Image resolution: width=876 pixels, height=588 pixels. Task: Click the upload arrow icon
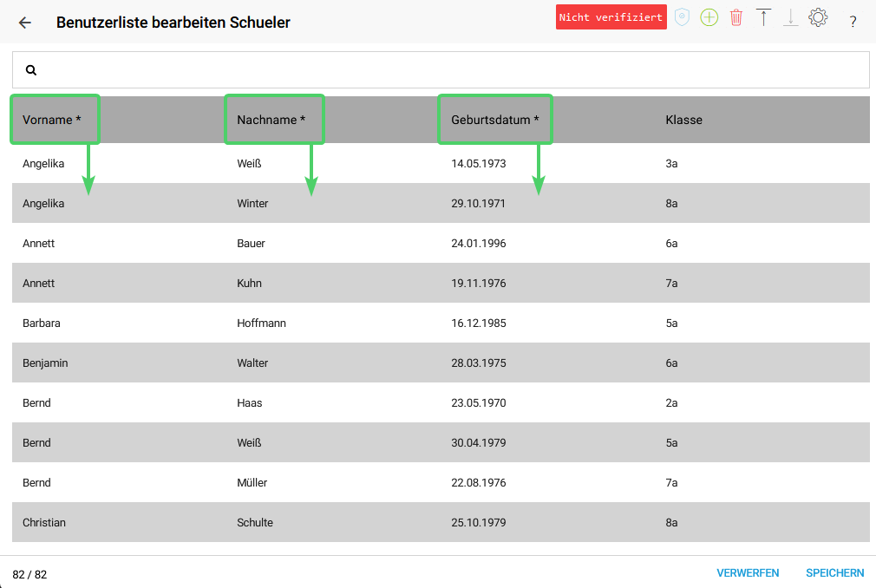tap(763, 17)
